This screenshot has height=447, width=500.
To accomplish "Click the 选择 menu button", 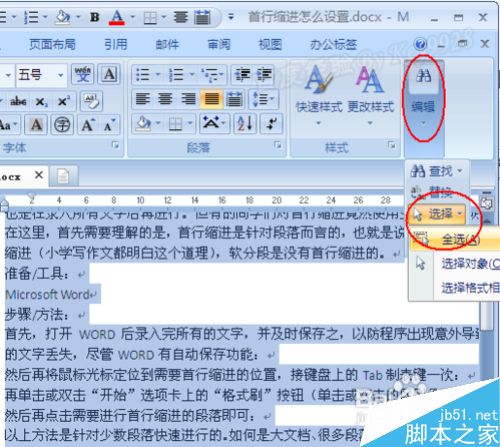I will pos(437,214).
